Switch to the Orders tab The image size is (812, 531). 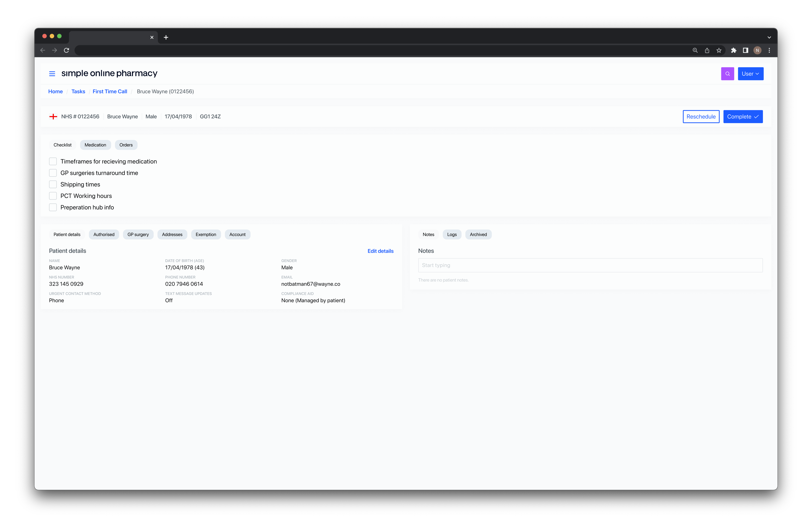(x=126, y=145)
